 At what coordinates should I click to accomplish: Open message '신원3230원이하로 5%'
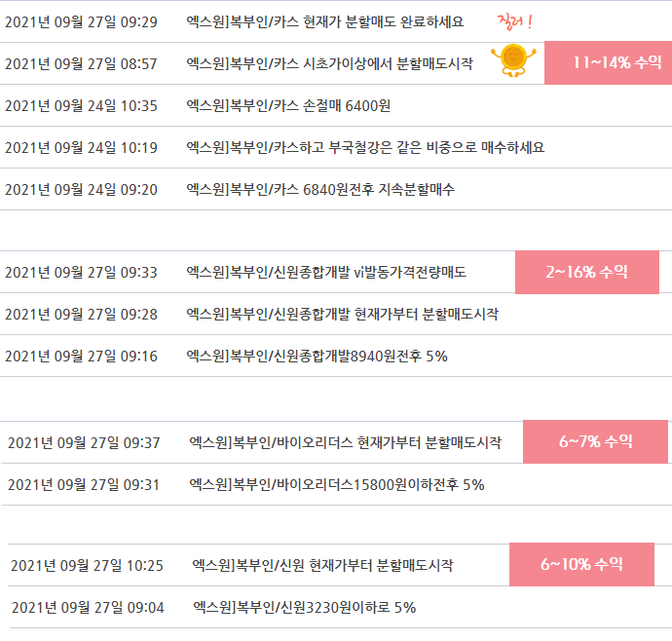tap(304, 608)
